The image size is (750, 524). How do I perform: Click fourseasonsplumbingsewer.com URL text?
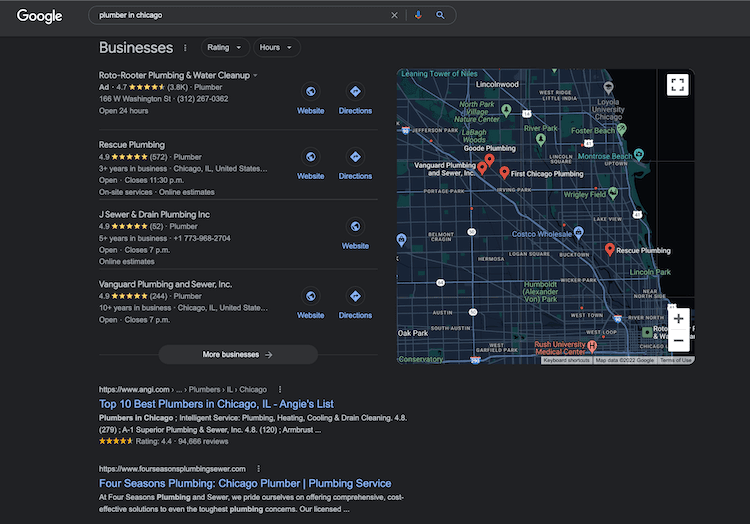click(172, 469)
